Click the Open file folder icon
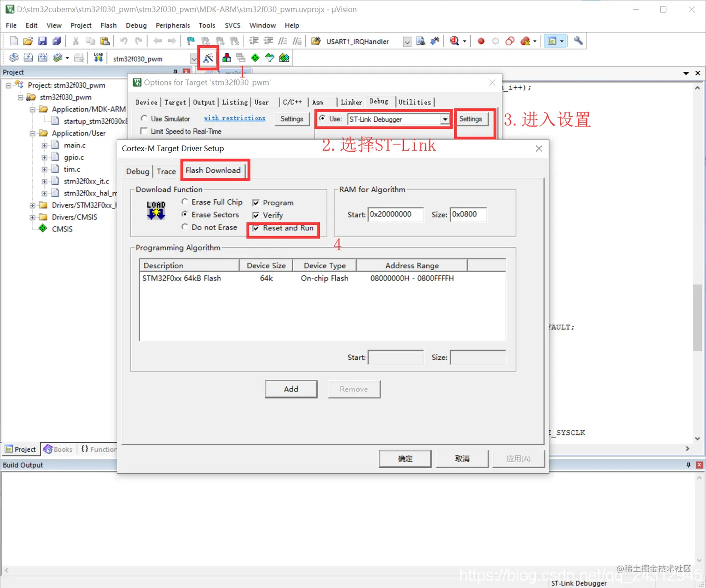The image size is (706, 588). coord(28,41)
